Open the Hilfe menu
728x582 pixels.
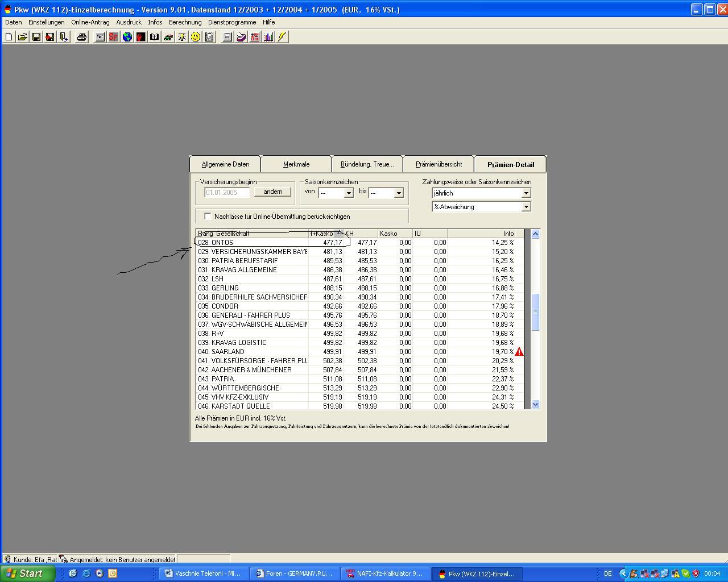269,22
